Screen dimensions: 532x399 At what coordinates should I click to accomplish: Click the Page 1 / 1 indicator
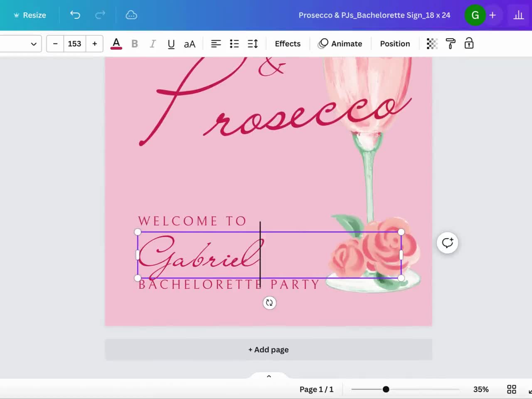coord(316,389)
